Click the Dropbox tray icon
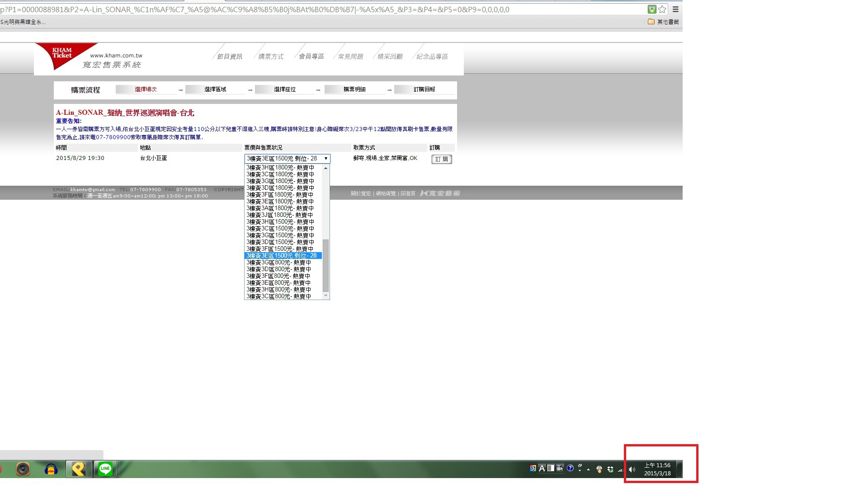Image resolution: width=868 pixels, height=488 pixels. tap(610, 469)
